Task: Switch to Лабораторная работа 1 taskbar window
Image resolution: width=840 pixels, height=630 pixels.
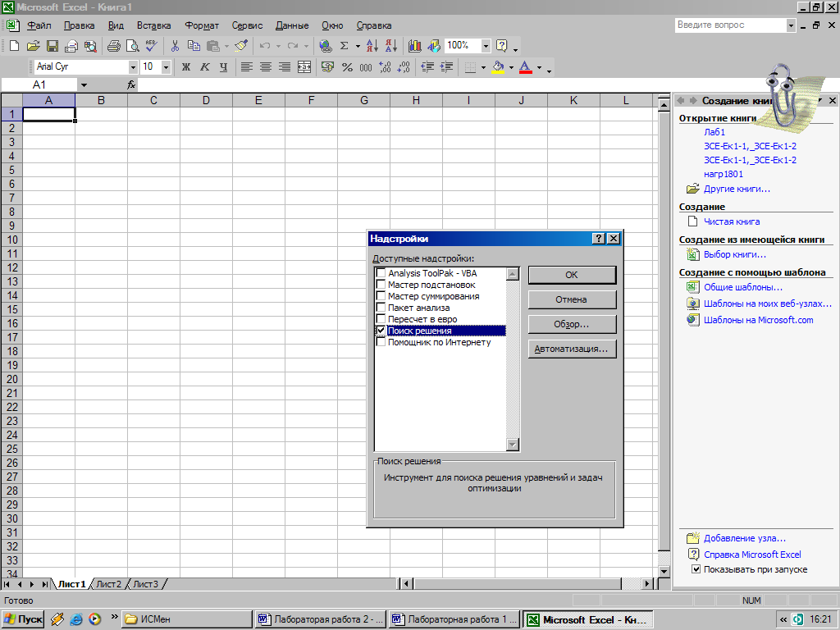Action: (x=454, y=619)
